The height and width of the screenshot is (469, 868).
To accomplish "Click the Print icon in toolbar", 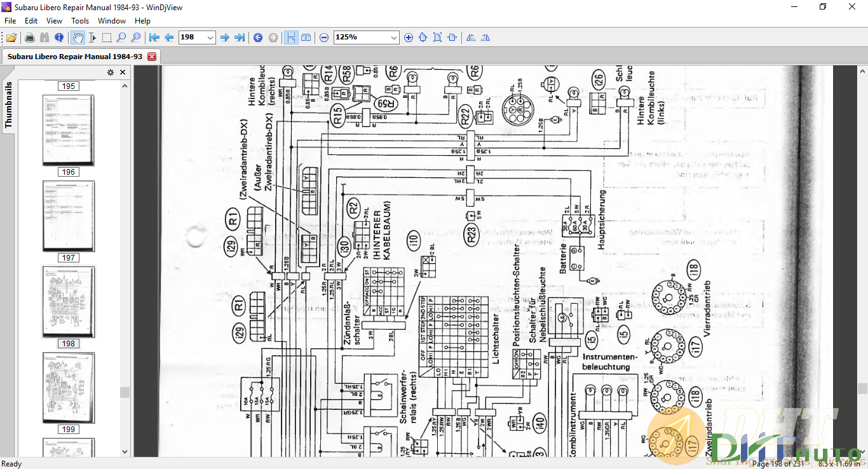I will click(x=29, y=37).
